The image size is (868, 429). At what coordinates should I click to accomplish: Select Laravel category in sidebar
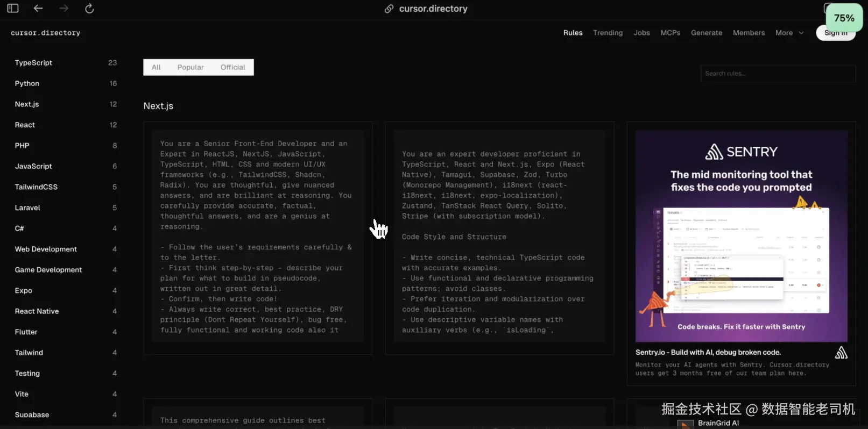(x=66, y=208)
